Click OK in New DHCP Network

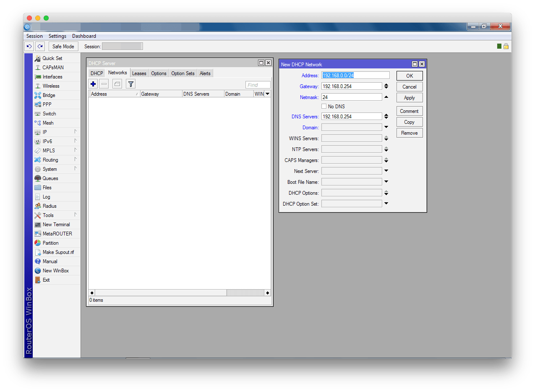pos(409,76)
